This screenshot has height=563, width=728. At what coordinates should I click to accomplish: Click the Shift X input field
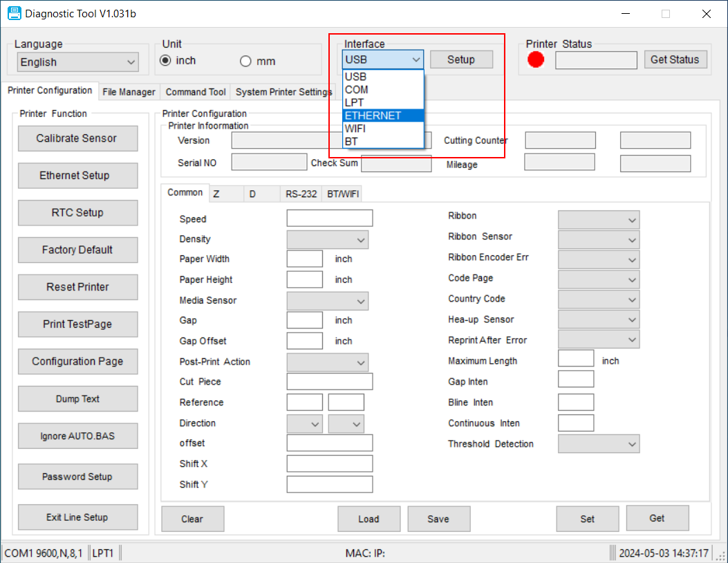[x=329, y=463]
